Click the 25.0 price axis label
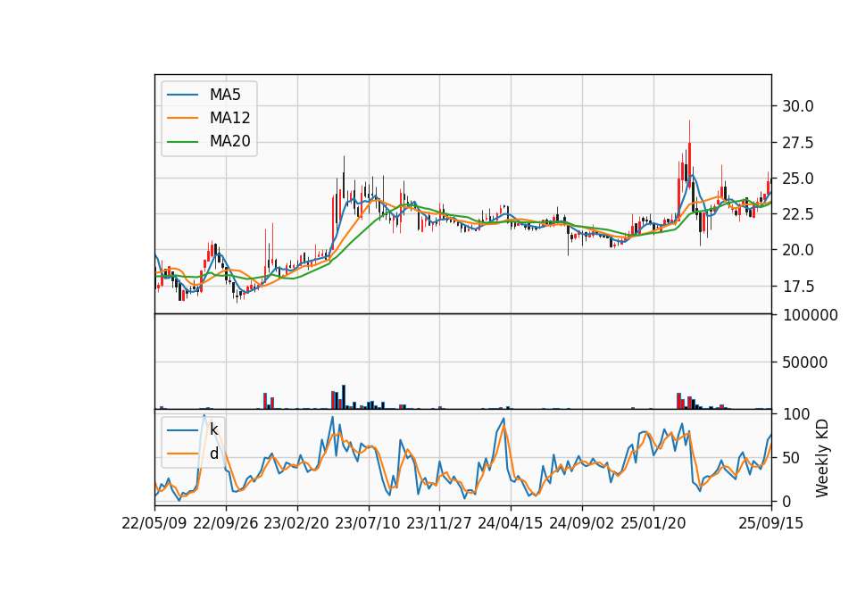This screenshot has height=616, width=857. click(x=798, y=179)
